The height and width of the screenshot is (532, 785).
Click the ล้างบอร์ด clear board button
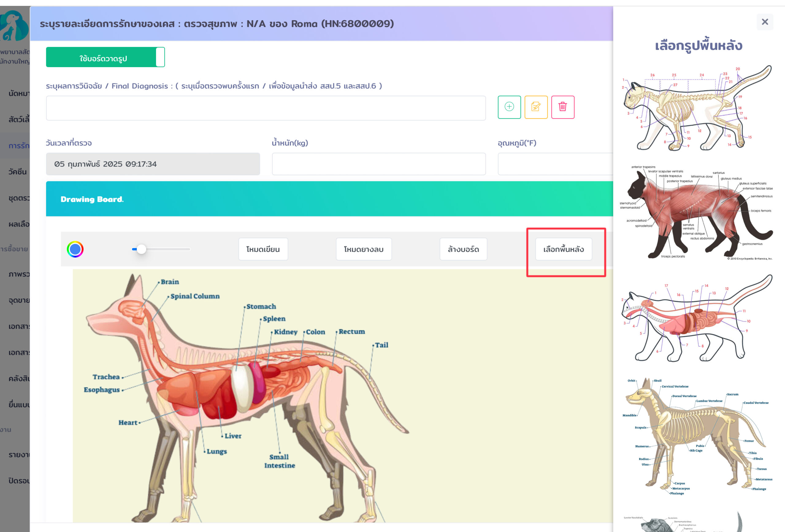[x=463, y=249]
